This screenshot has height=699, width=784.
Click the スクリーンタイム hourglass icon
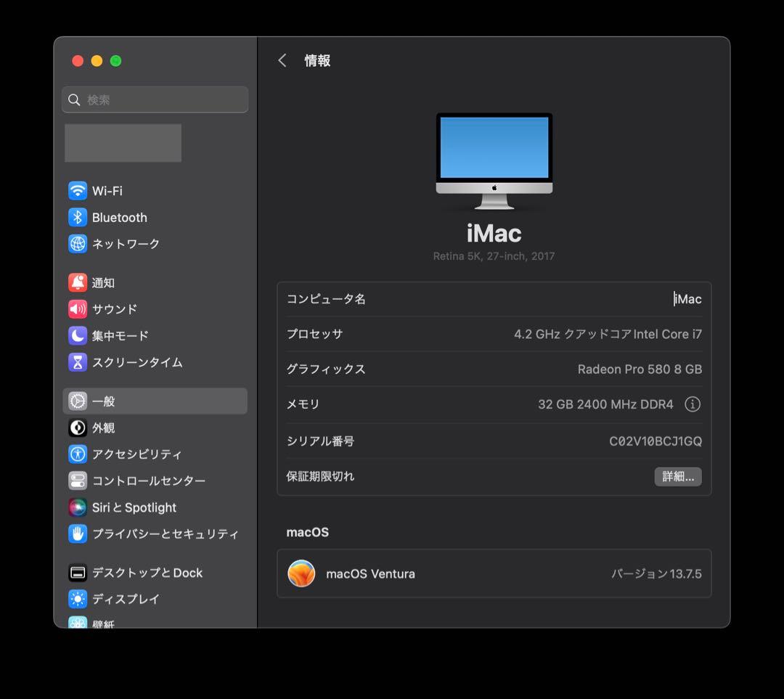(x=77, y=362)
